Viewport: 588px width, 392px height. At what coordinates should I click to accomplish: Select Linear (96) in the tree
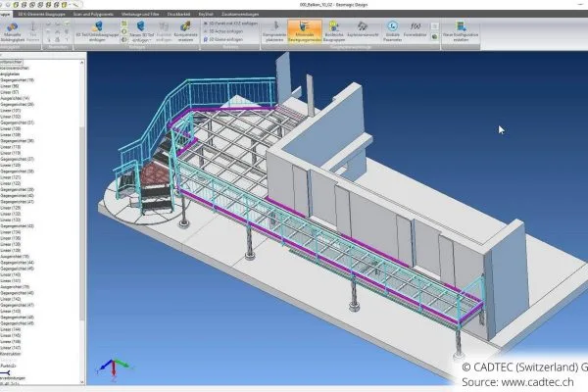(10, 86)
